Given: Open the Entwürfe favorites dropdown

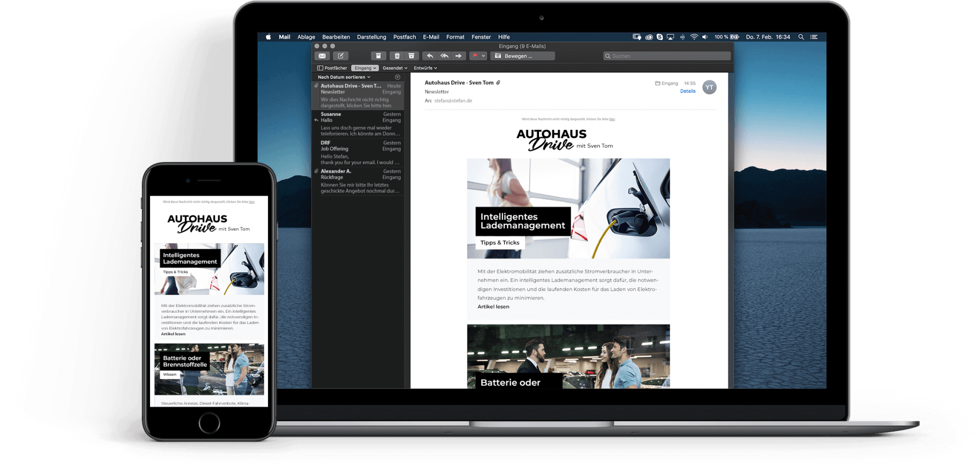Looking at the screenshot, I should tap(425, 68).
